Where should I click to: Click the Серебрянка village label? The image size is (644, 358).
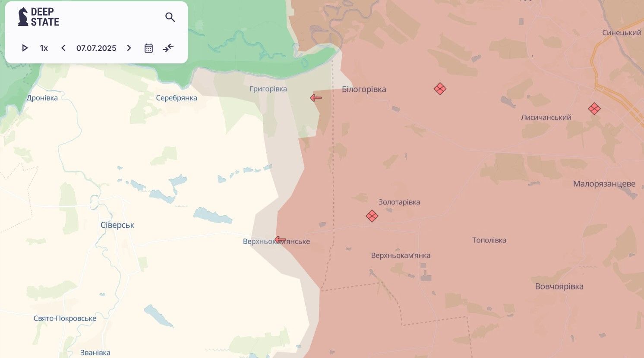coord(177,98)
